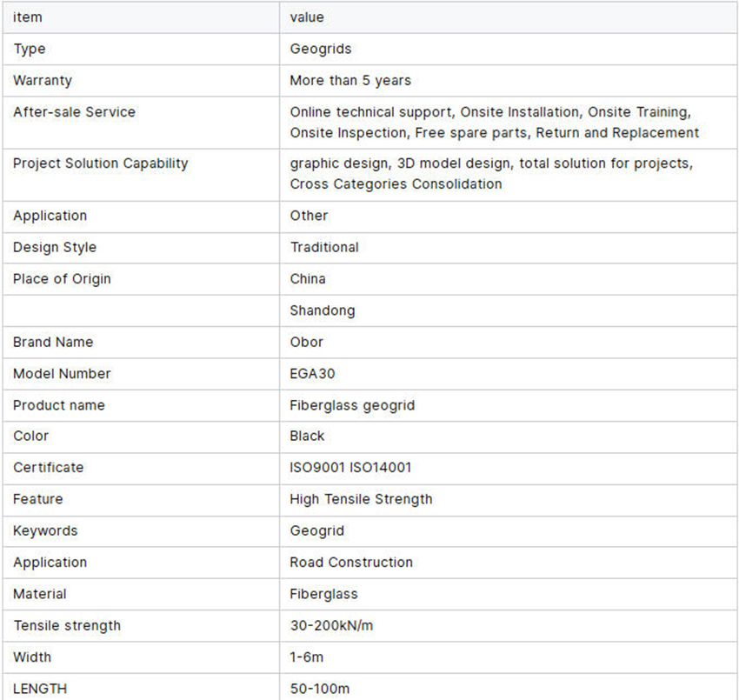
Task: Click the 'EGA30' model number value
Action: coord(312,374)
